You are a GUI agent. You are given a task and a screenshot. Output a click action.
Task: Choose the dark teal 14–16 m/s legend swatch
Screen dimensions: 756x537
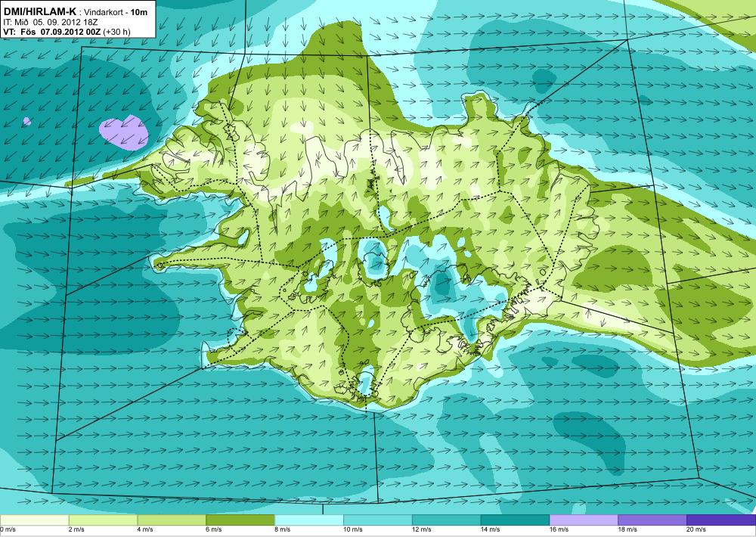[x=515, y=520]
